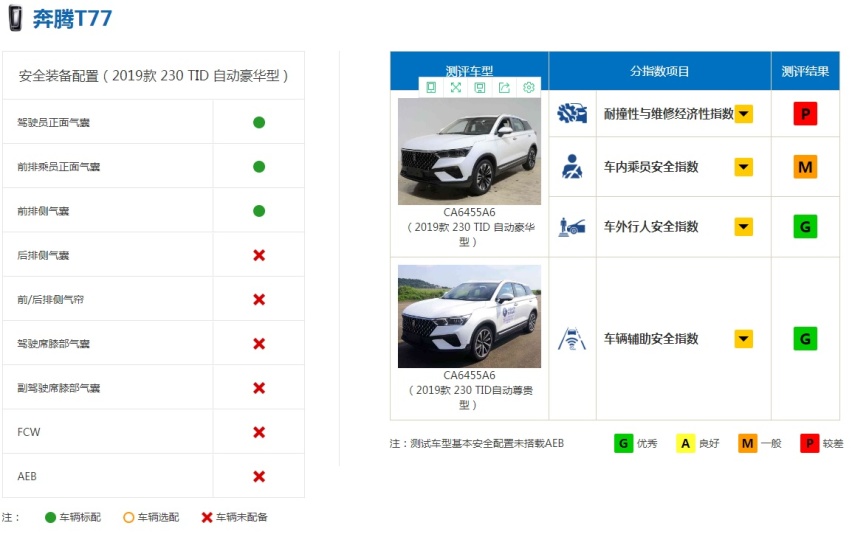The width and height of the screenshot is (852, 537).
Task: Click the vehicle assist safety radar icon
Action: [x=572, y=339]
